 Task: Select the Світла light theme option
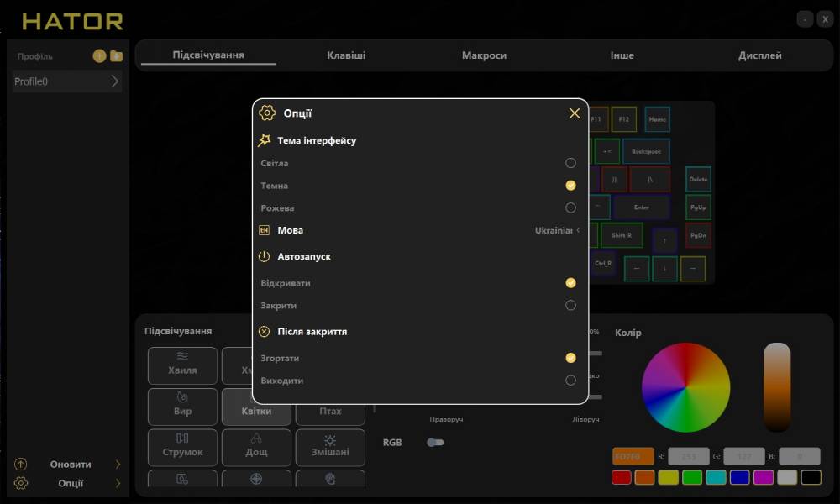[x=570, y=163]
